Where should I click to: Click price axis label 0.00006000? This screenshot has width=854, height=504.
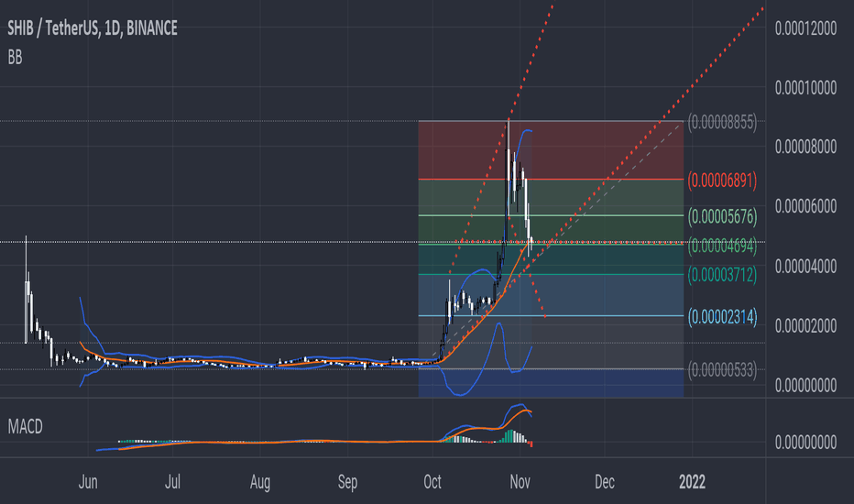click(x=805, y=206)
